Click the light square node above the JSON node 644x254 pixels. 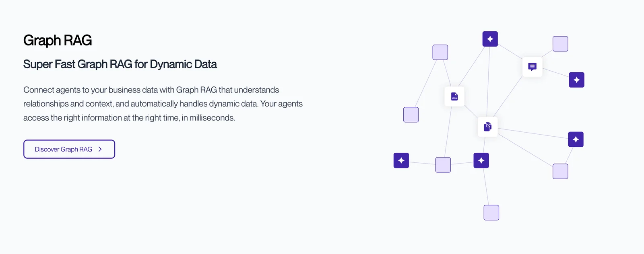[440, 52]
